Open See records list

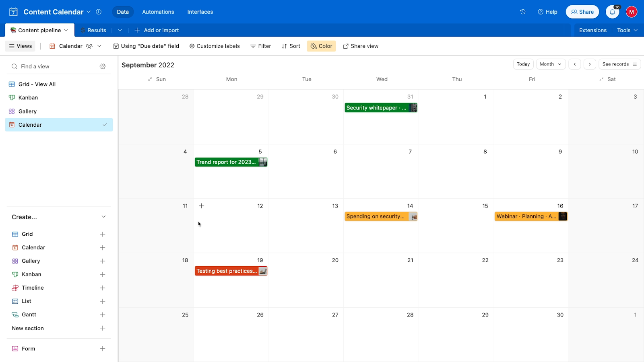(619, 64)
